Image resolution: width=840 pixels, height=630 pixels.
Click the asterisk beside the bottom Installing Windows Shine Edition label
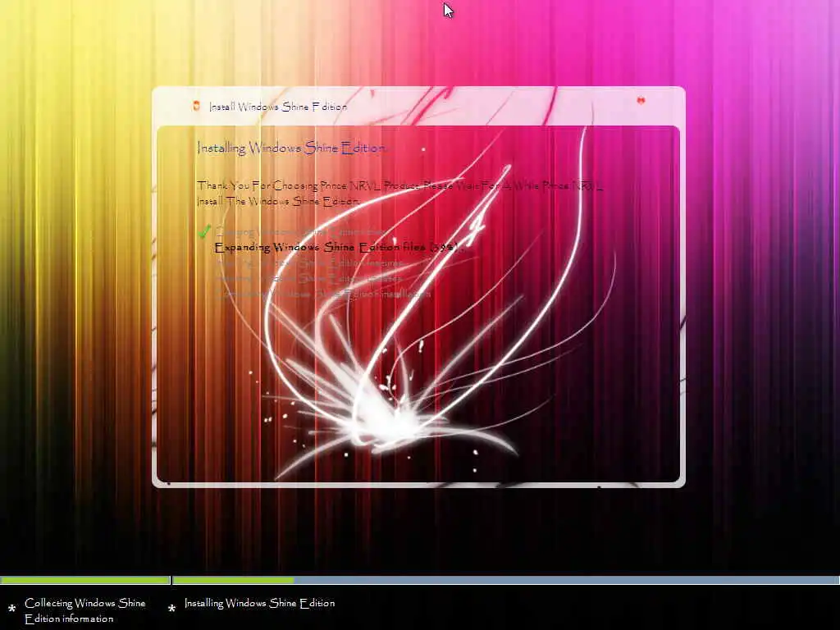(x=171, y=609)
